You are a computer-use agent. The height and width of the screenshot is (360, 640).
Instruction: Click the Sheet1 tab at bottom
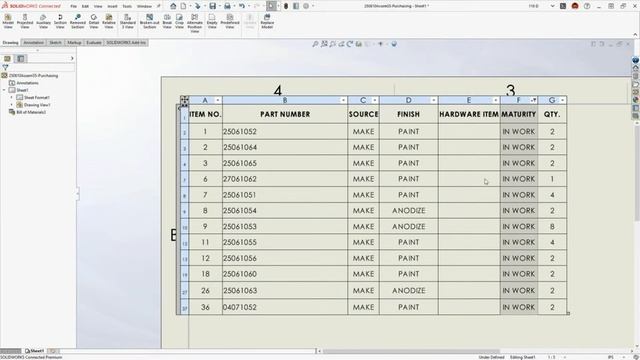point(35,351)
